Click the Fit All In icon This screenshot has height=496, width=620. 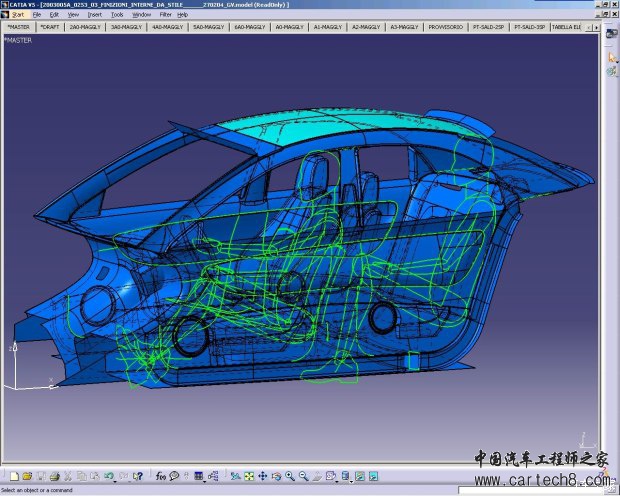tap(249, 475)
